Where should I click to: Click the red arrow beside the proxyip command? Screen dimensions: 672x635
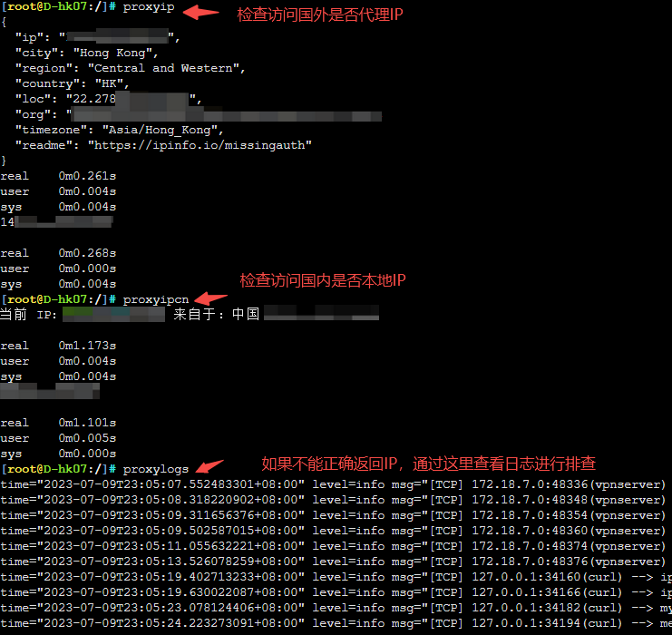(201, 13)
